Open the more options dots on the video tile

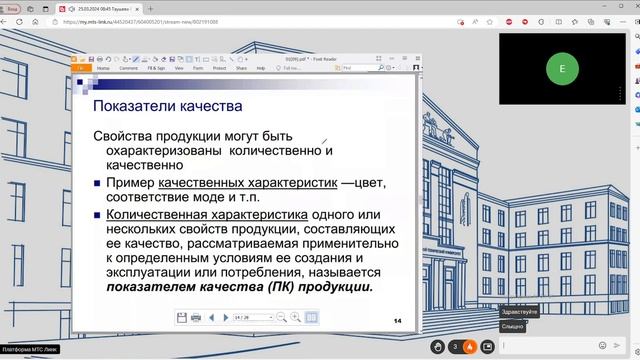pos(620,93)
